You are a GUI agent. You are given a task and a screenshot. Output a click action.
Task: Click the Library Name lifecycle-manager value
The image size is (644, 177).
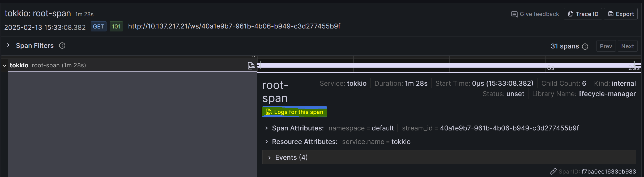pos(607,94)
